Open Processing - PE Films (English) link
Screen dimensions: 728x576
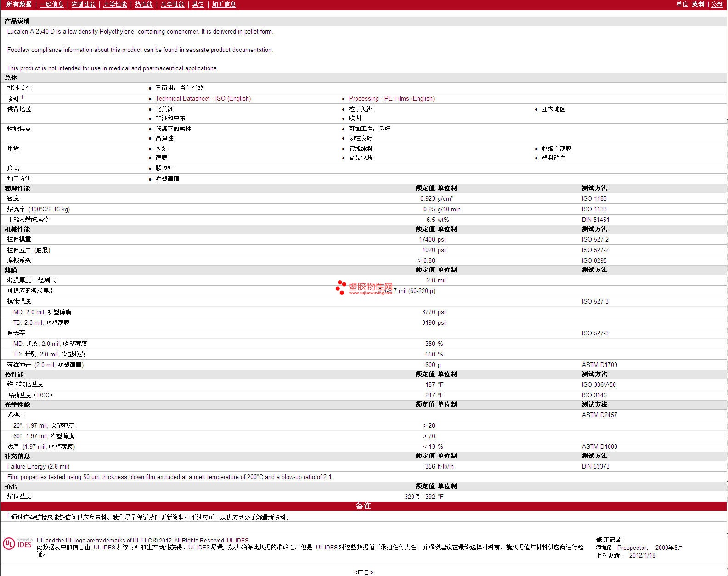(392, 98)
